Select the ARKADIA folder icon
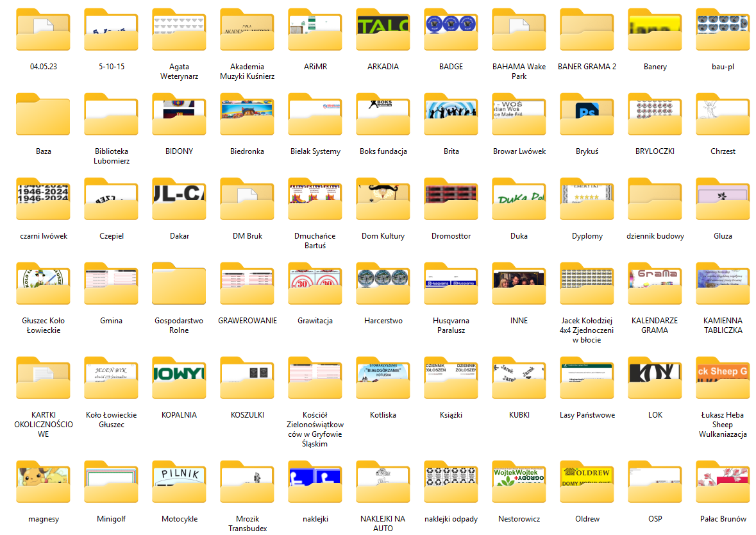Viewport: 756px width, 535px height. pyautogui.click(x=383, y=30)
